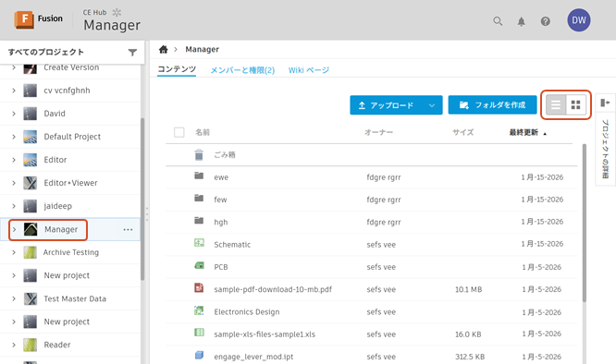Open the search magnifier icon
The width and height of the screenshot is (616, 364).
click(x=498, y=21)
